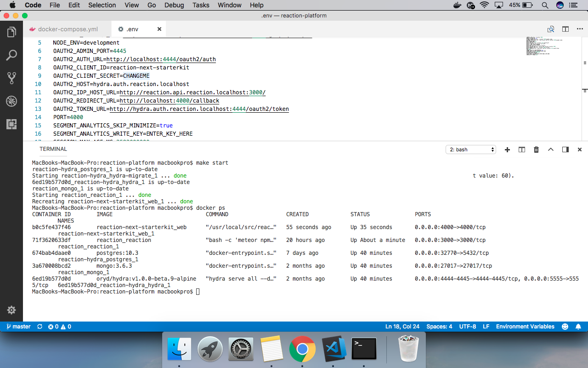Open the editor More Actions ellipsis
The width and height of the screenshot is (588, 368).
[x=579, y=29]
